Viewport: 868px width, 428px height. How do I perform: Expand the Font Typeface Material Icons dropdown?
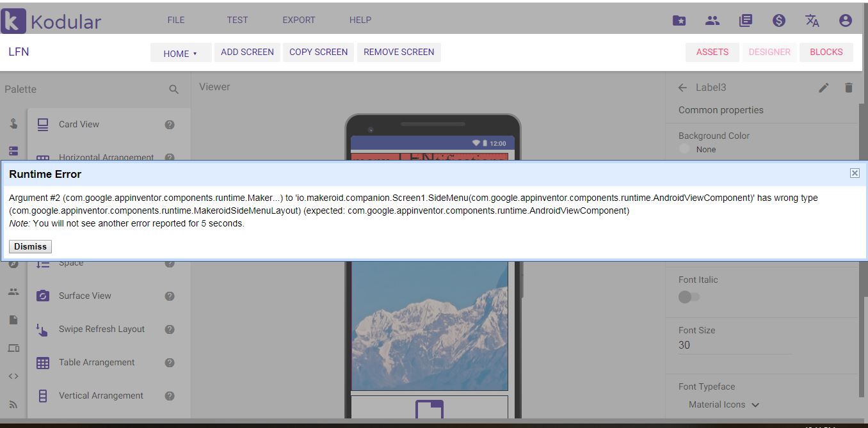tap(724, 404)
